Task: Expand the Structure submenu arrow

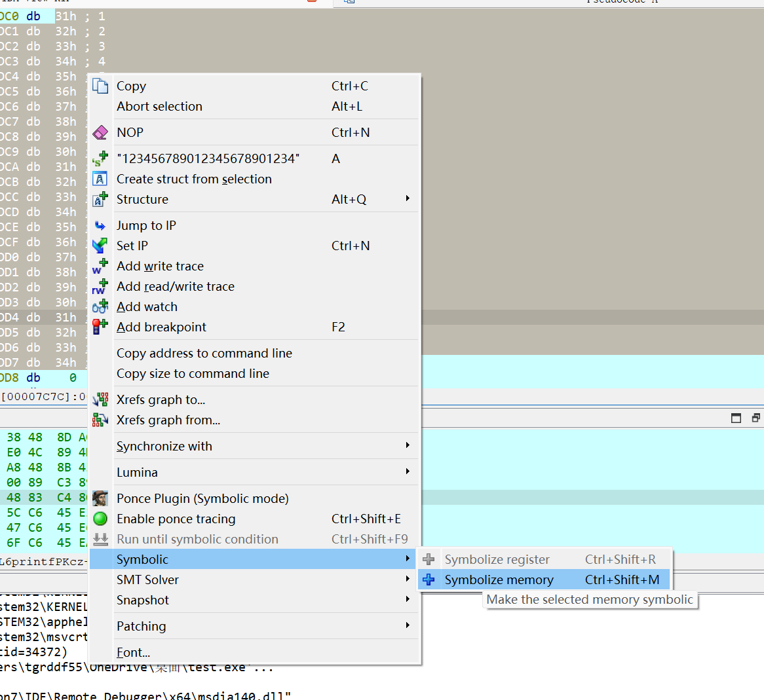Action: (x=408, y=198)
